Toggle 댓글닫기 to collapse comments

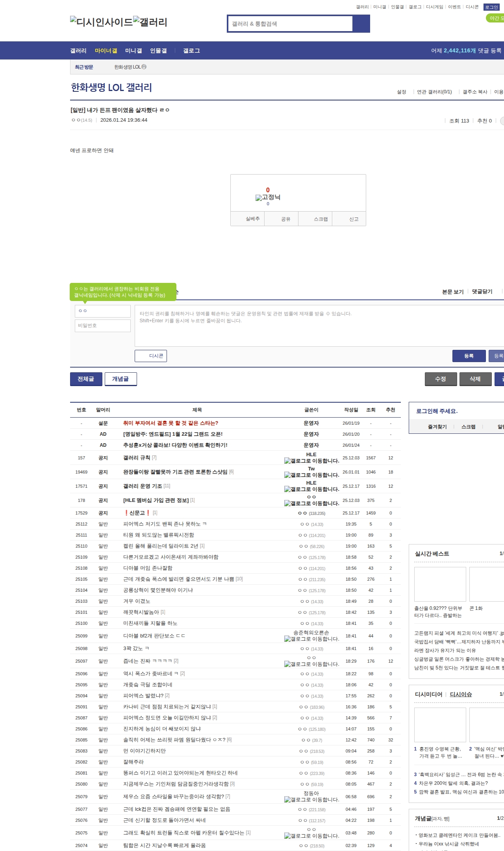[x=482, y=292]
